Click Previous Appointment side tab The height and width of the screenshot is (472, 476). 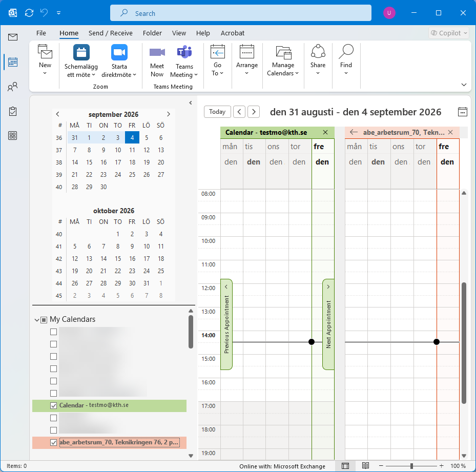click(226, 324)
